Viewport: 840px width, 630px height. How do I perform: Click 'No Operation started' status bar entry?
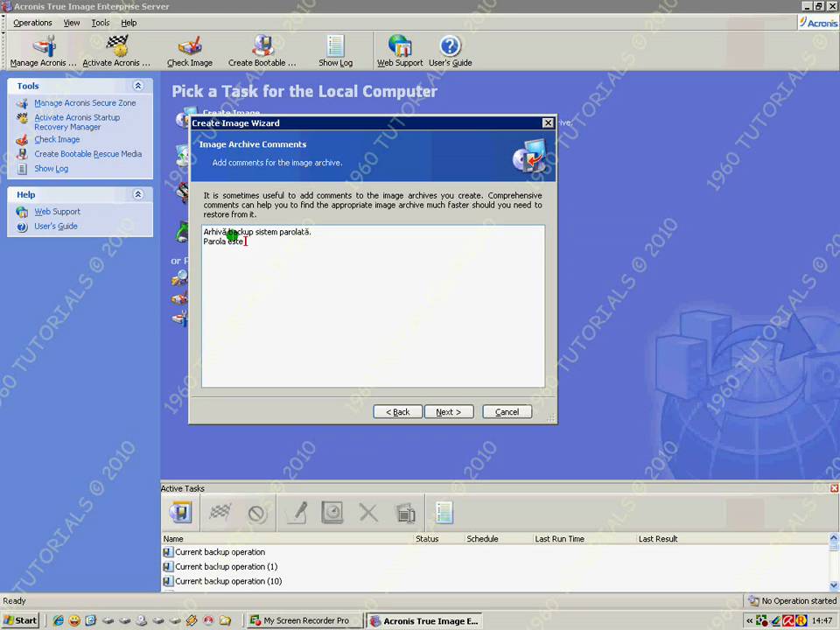792,600
